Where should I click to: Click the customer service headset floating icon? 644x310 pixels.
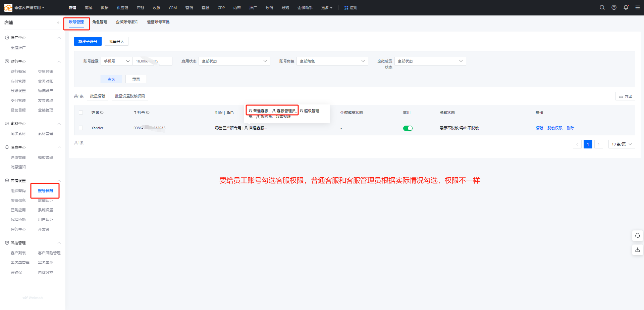(x=637, y=235)
